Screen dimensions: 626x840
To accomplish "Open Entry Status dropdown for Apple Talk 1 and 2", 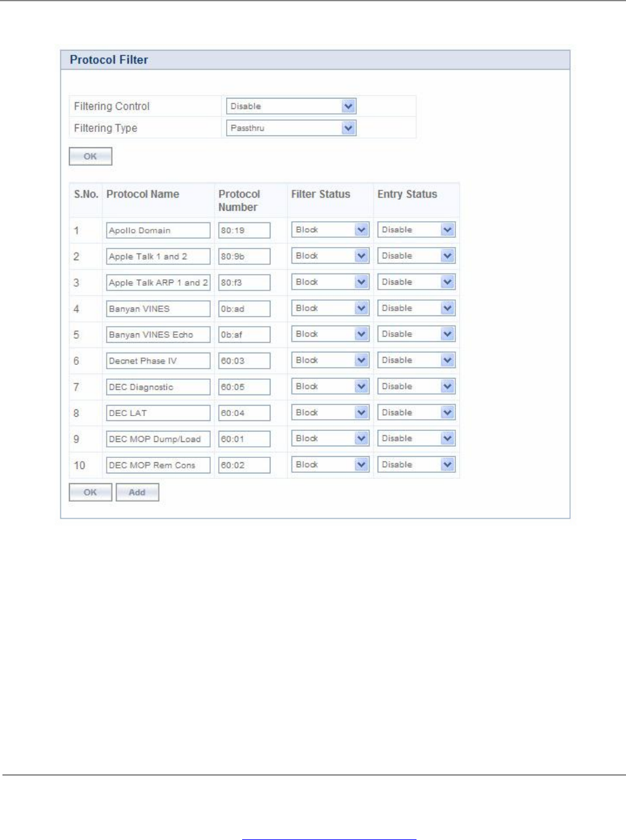I will tap(417, 256).
